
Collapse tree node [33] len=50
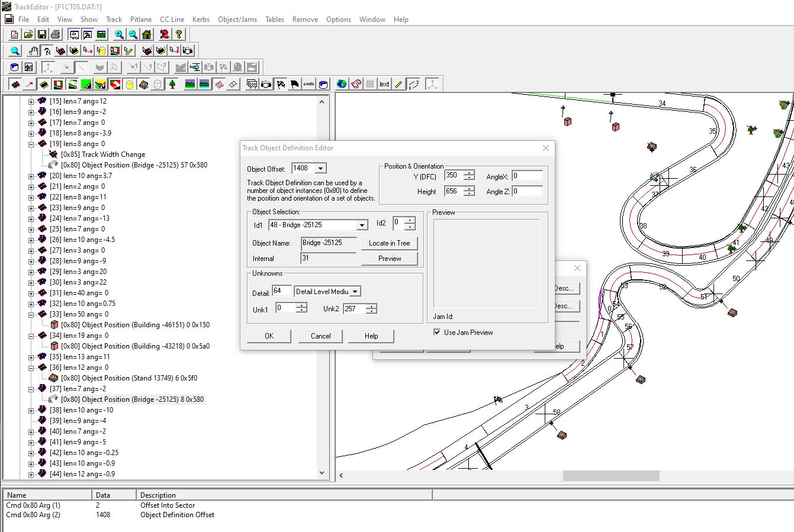click(x=31, y=314)
